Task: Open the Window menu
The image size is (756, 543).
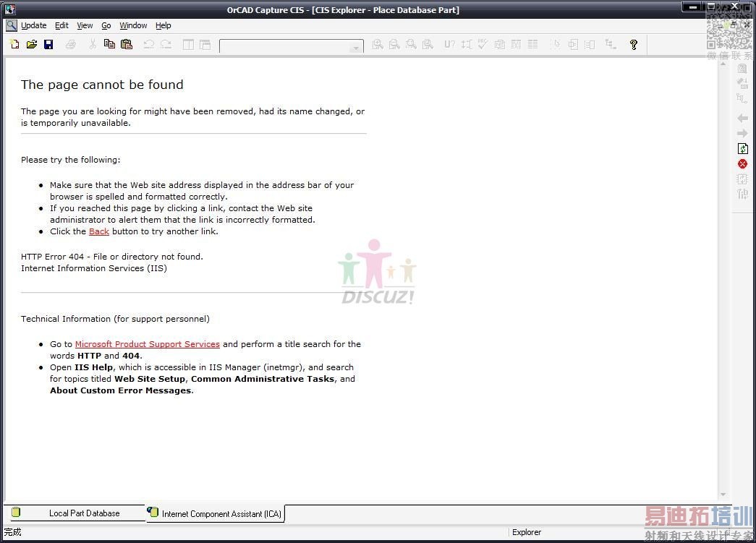Action: (133, 25)
